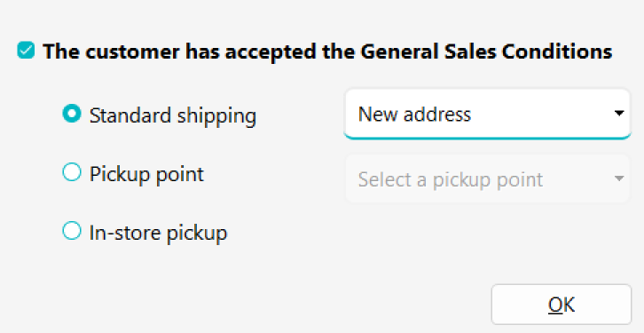Click the 'Pickup point' label text
Viewport: 644px width, 333px height.
point(146,174)
